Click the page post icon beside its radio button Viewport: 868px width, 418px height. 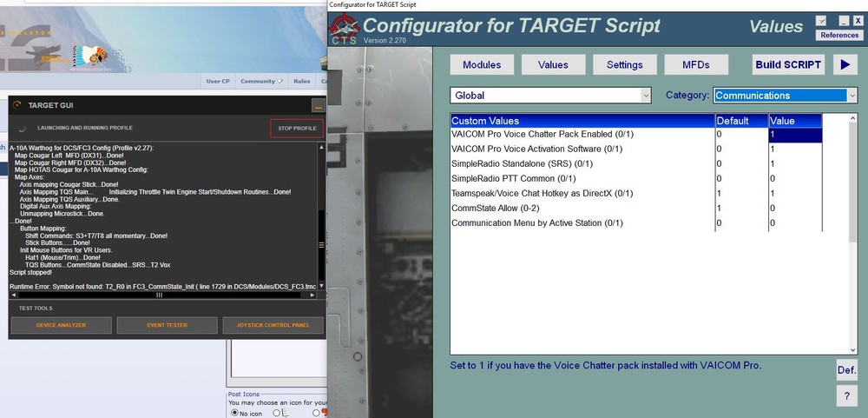click(x=285, y=413)
